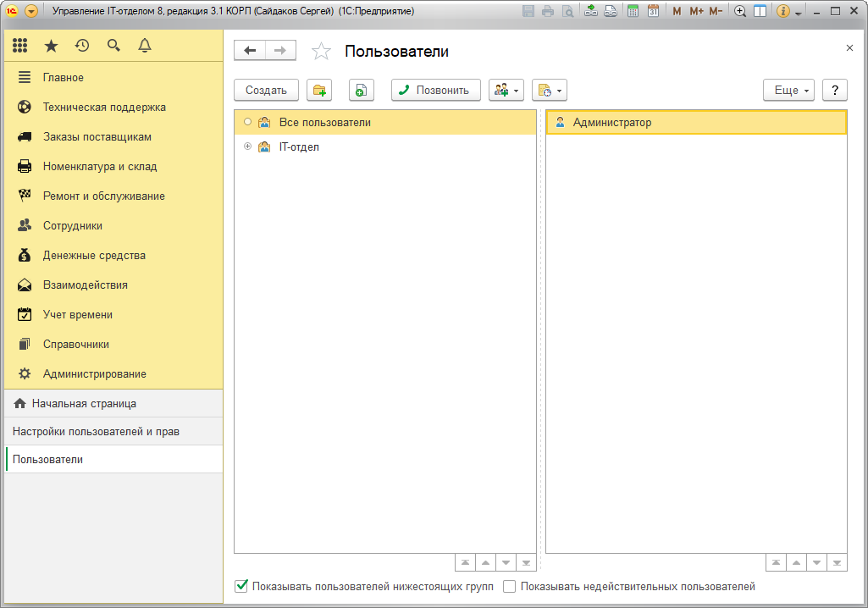Toggle Показывать пользователей нижестоящих групп checkbox
The image size is (868, 608).
241,586
